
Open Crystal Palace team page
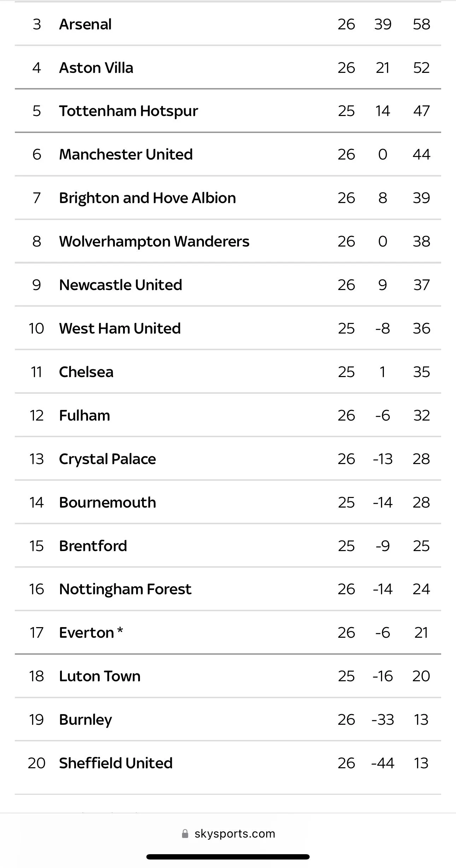[107, 459]
